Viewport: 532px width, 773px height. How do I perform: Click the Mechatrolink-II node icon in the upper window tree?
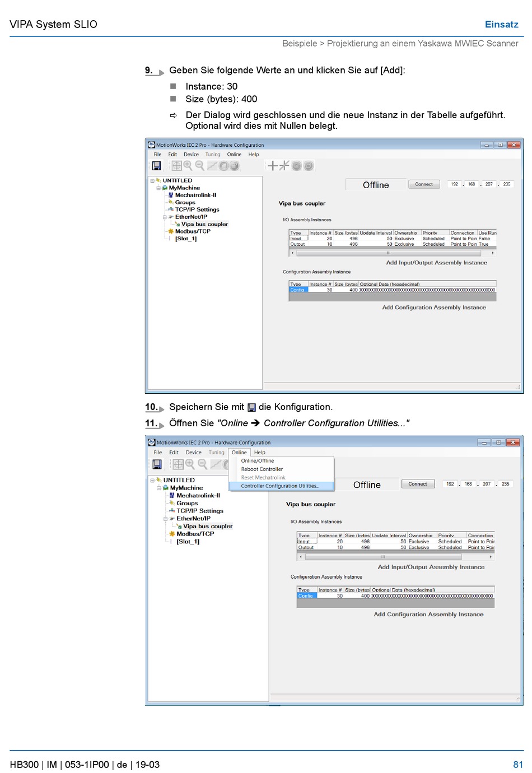(x=171, y=195)
